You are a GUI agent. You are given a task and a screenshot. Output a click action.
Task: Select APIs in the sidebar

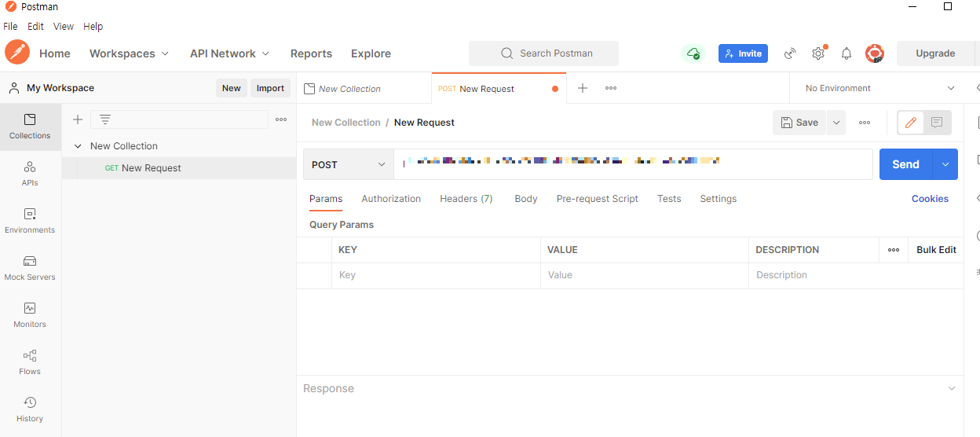[30, 174]
